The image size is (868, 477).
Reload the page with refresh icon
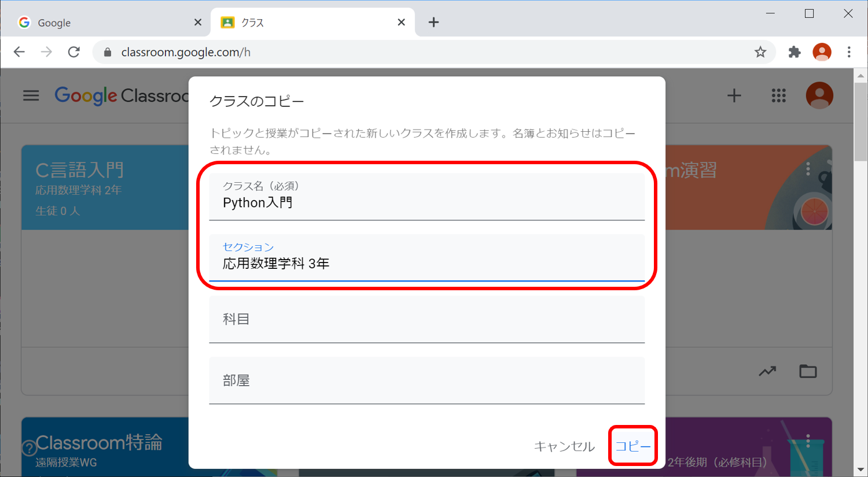(73, 52)
